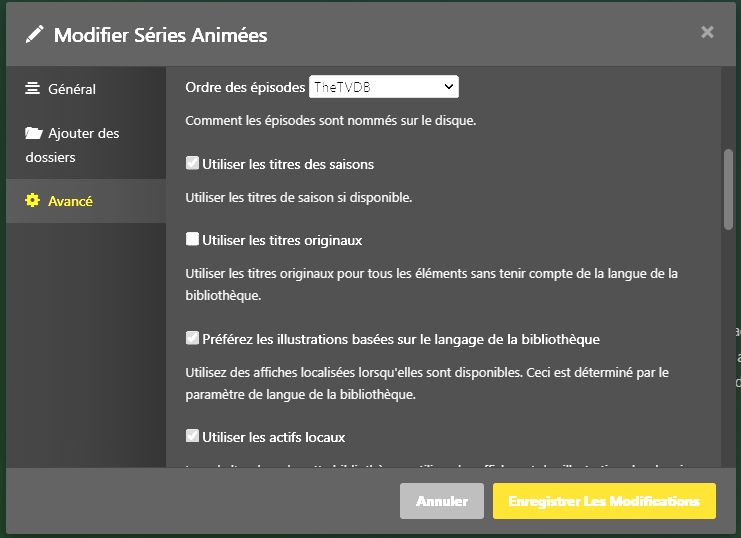
Task: Toggle Utiliser les titres des saisons checkbox
Action: pyautogui.click(x=193, y=163)
